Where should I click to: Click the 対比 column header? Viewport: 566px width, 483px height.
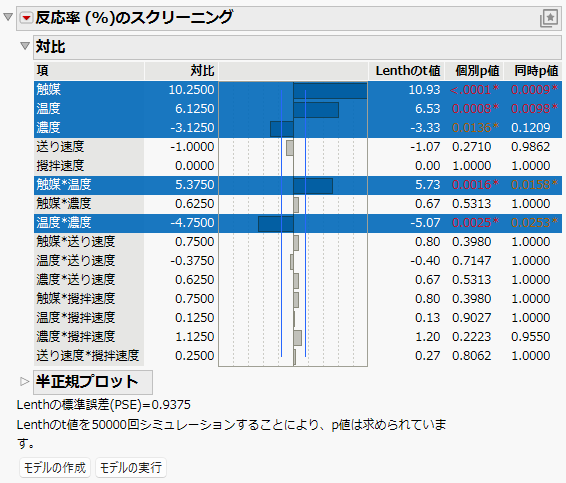(181, 71)
